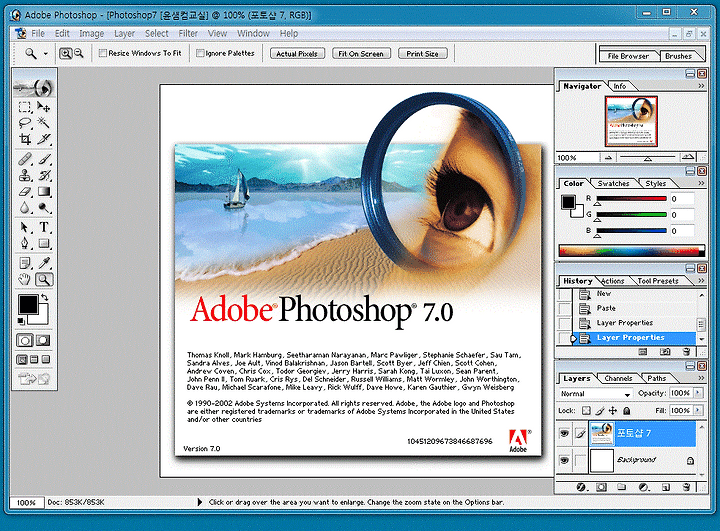Open the Layer menu
The image size is (720, 531).
[x=124, y=34]
